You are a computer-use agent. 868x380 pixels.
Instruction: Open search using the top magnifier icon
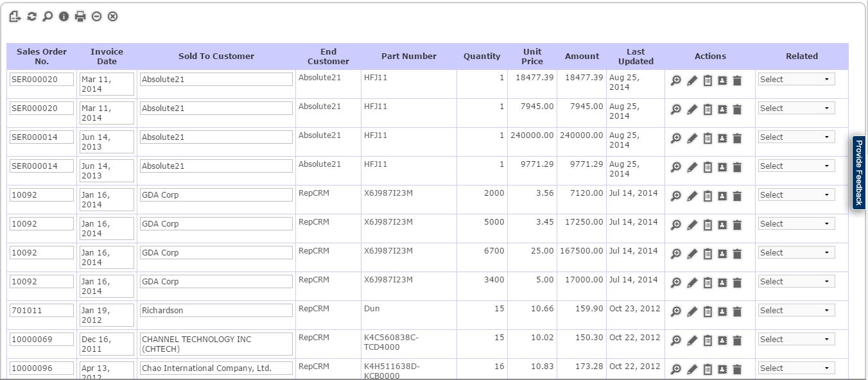[x=48, y=17]
